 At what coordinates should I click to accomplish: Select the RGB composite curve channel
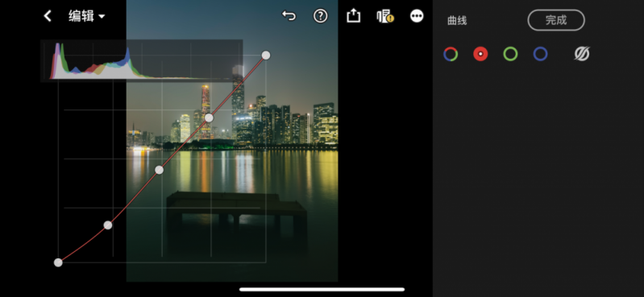point(451,54)
